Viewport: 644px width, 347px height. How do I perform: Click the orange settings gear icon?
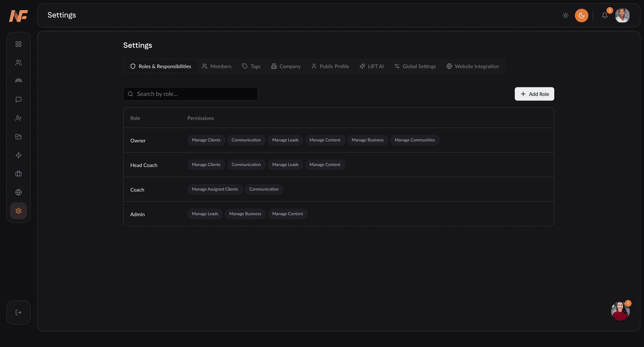(x=19, y=211)
